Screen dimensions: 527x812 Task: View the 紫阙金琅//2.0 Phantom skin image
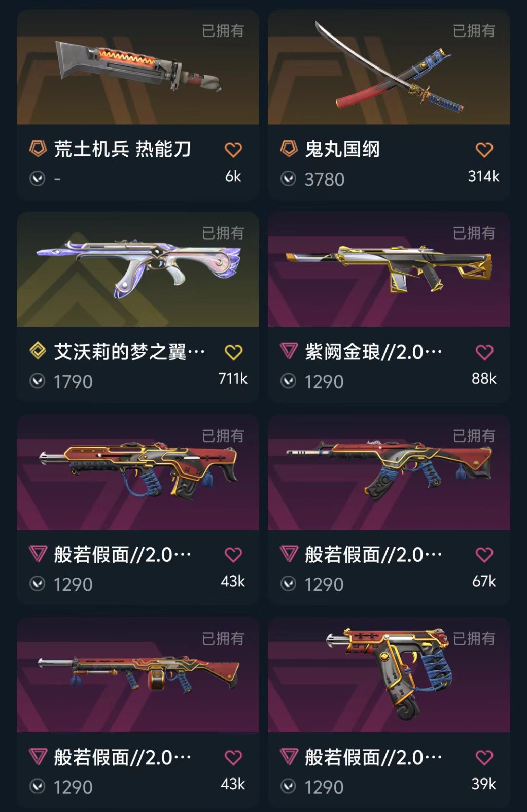point(389,269)
